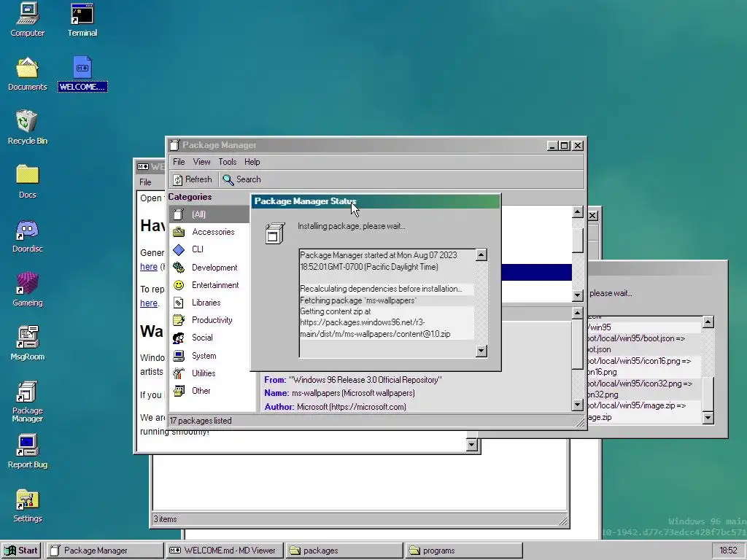Click MD Viewer scroll down arrow
The image size is (747, 560).
click(472, 445)
